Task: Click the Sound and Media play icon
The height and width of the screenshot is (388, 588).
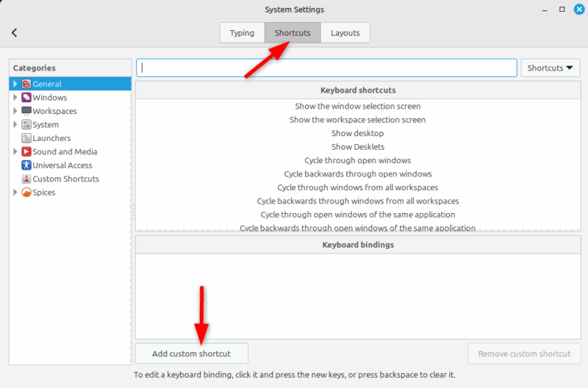Action: coord(26,151)
